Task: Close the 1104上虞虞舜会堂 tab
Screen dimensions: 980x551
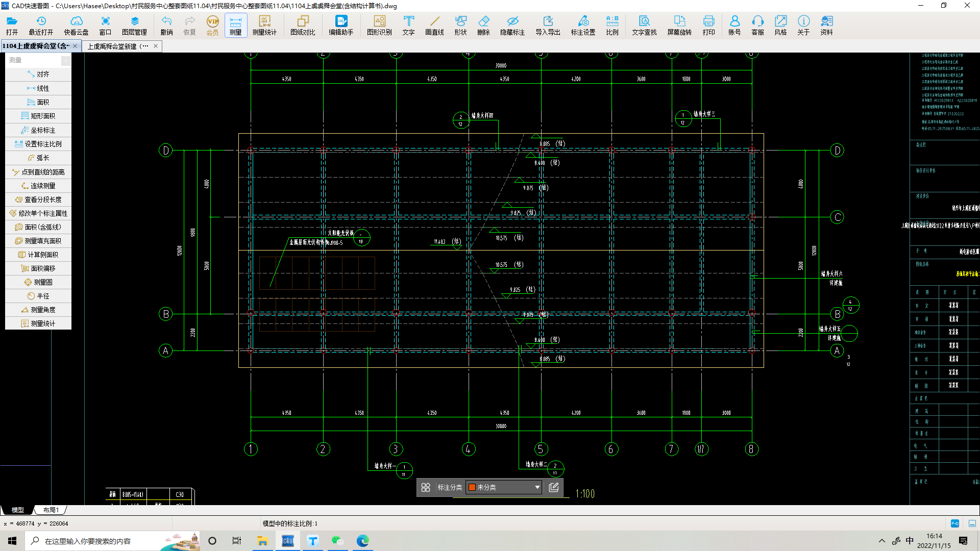Action: click(75, 46)
